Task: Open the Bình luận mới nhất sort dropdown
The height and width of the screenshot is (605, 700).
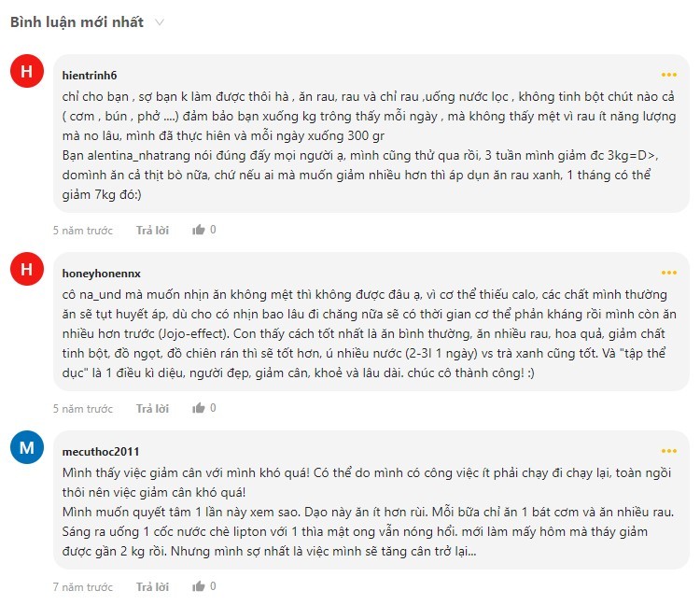Action: pyautogui.click(x=160, y=22)
